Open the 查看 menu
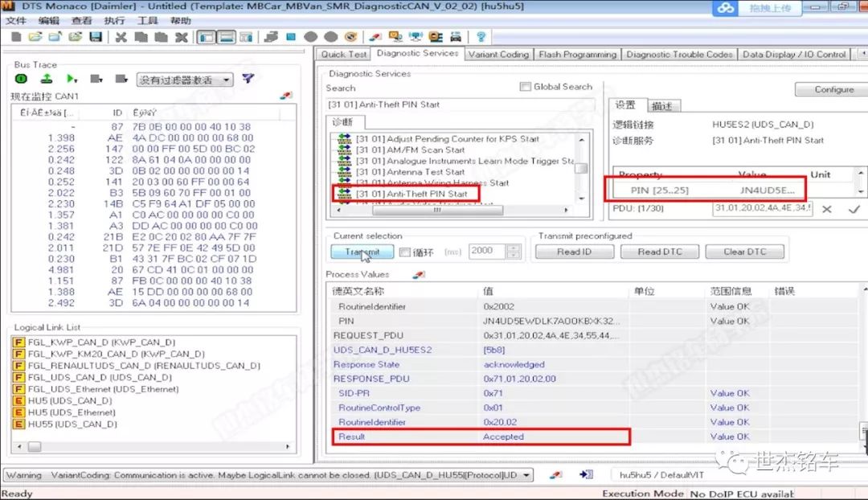 (x=81, y=21)
